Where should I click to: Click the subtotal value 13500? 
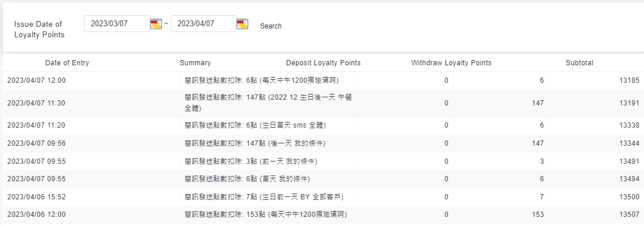629,197
